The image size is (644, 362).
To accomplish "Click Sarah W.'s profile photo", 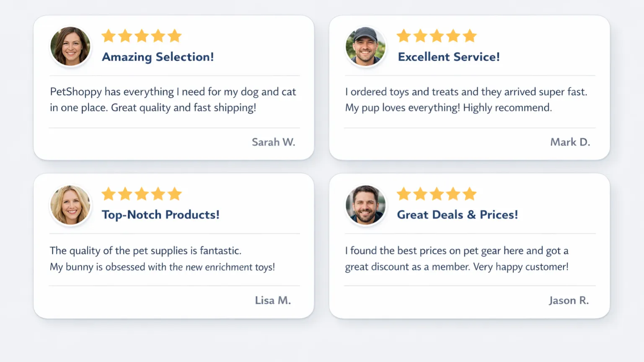I will point(70,46).
